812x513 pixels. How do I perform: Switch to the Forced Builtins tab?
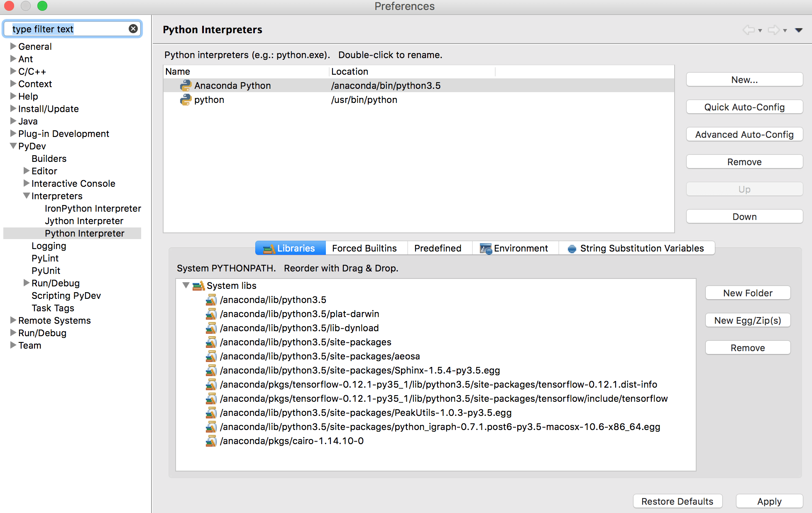364,248
